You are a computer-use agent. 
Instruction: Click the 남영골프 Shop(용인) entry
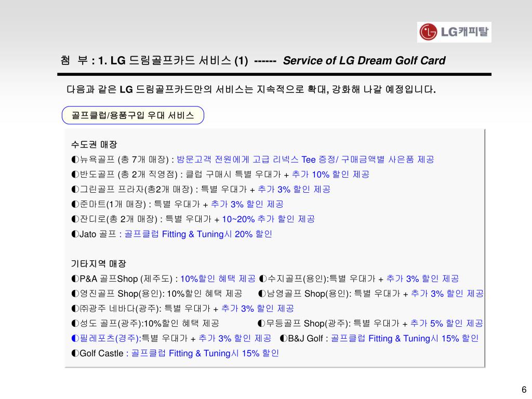tap(371, 294)
